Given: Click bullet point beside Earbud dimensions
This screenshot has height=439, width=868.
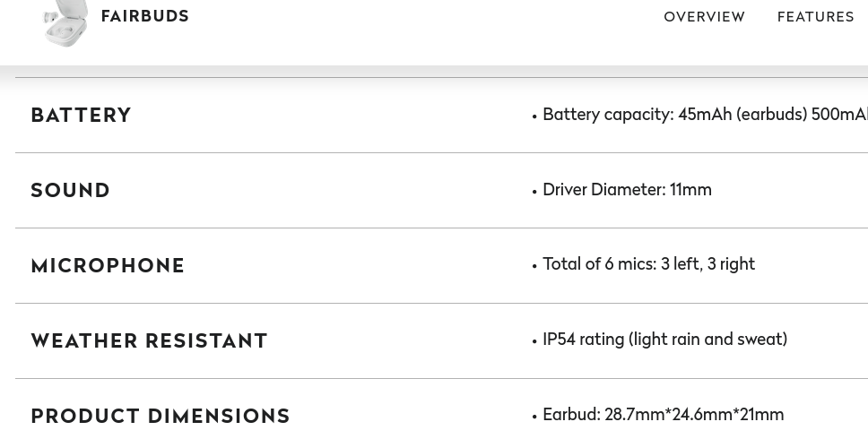Looking at the screenshot, I should tap(534, 417).
